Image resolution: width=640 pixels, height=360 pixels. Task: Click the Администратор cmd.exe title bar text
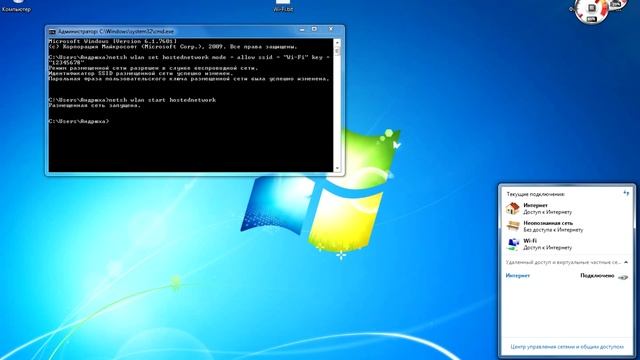pos(116,31)
